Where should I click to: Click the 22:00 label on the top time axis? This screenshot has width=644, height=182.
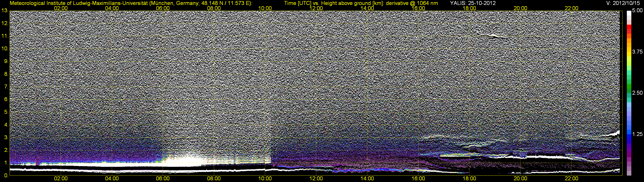pyautogui.click(x=571, y=8)
